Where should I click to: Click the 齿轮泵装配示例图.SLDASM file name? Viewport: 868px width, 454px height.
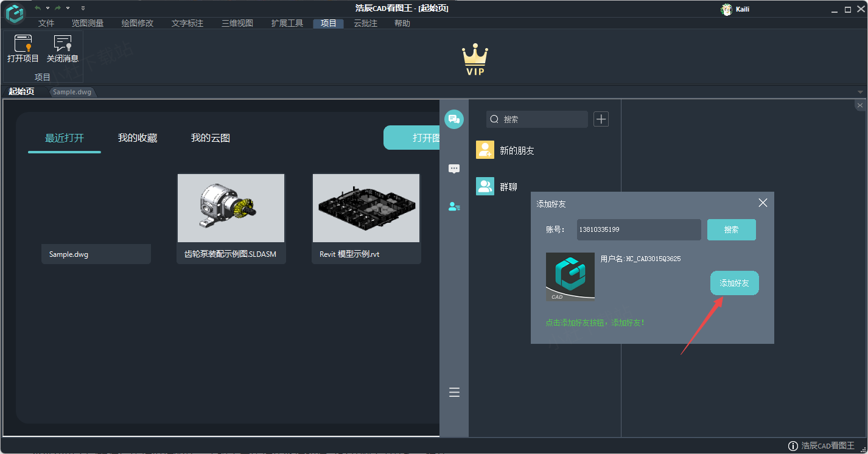click(230, 254)
